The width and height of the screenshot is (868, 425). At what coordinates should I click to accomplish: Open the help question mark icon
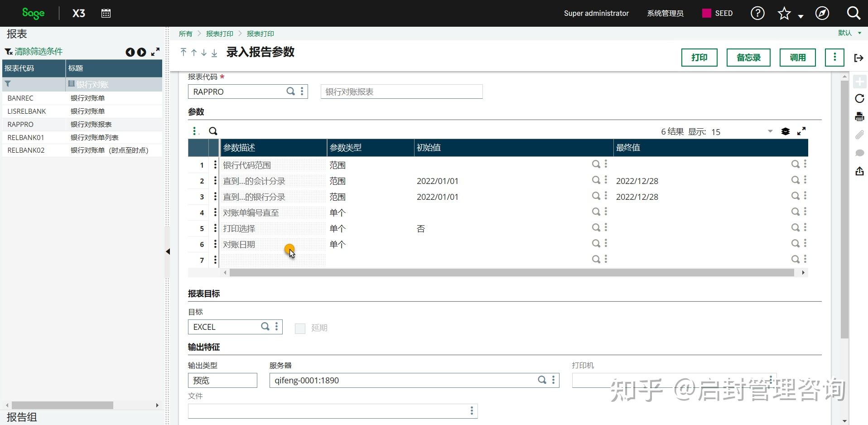[x=757, y=13]
